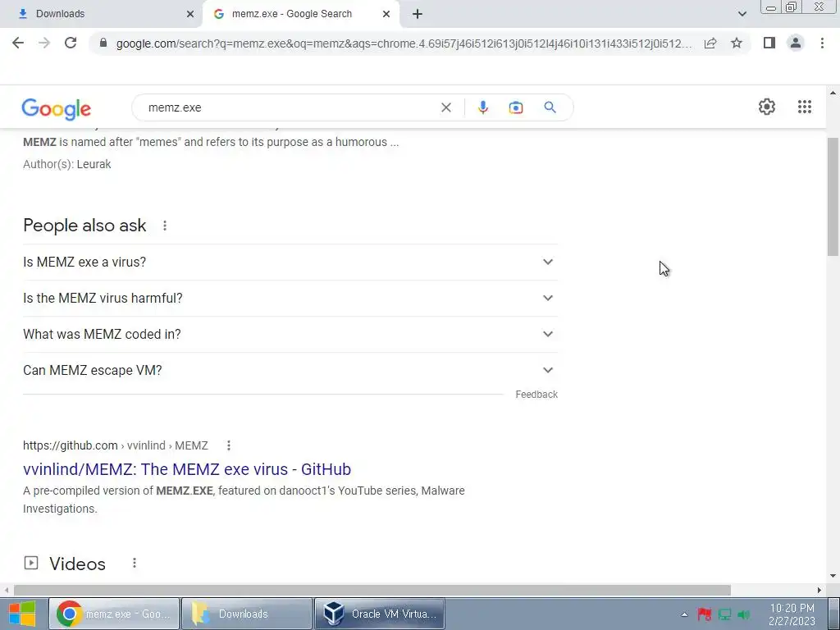
Task: Open the tab search dropdown arrow
Action: (742, 14)
